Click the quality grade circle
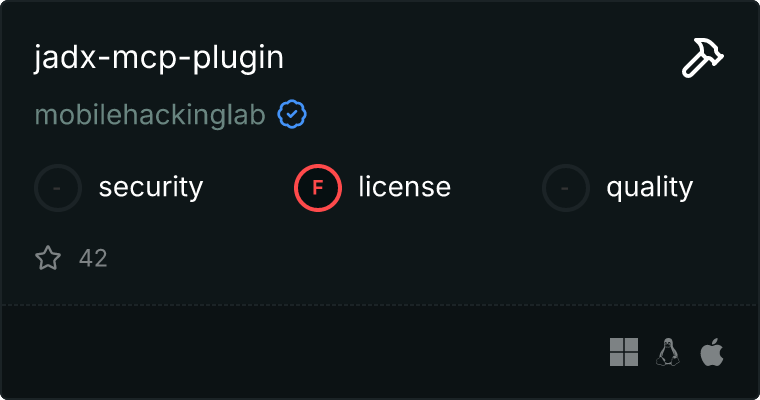 (x=566, y=187)
